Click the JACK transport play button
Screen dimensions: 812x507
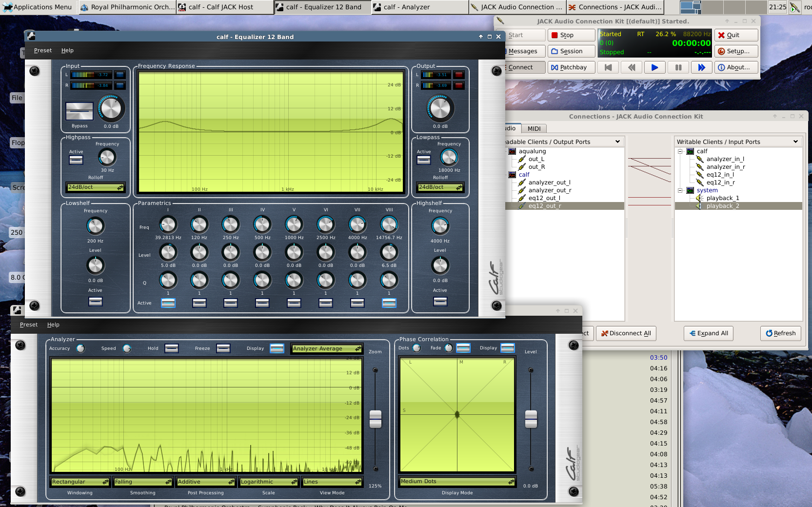pyautogui.click(x=654, y=67)
